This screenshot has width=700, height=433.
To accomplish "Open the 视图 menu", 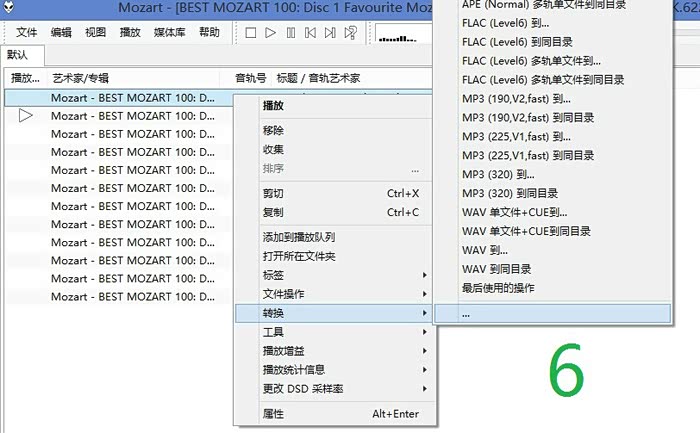I will pyautogui.click(x=96, y=32).
